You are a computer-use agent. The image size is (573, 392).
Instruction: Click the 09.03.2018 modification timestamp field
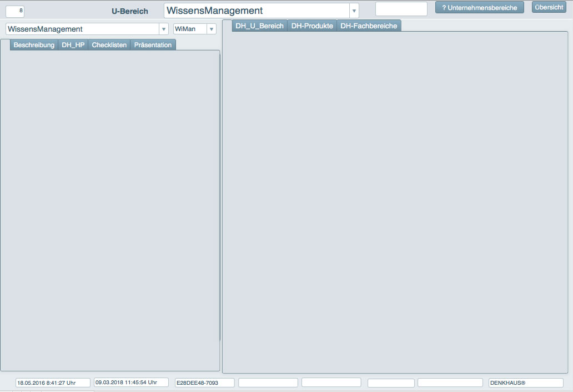pos(131,383)
